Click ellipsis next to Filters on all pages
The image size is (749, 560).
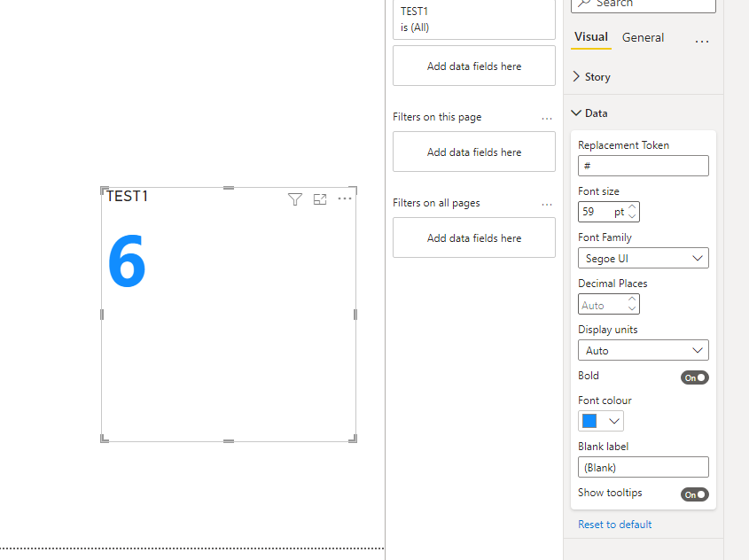click(547, 204)
